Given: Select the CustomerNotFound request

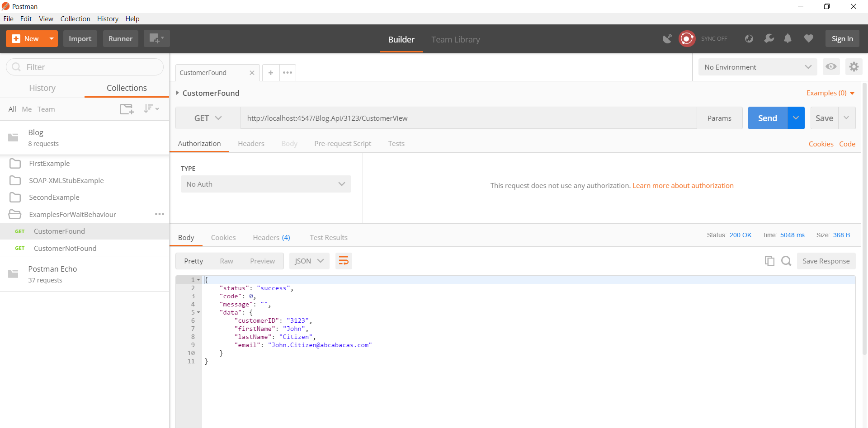Looking at the screenshot, I should pos(85,248).
